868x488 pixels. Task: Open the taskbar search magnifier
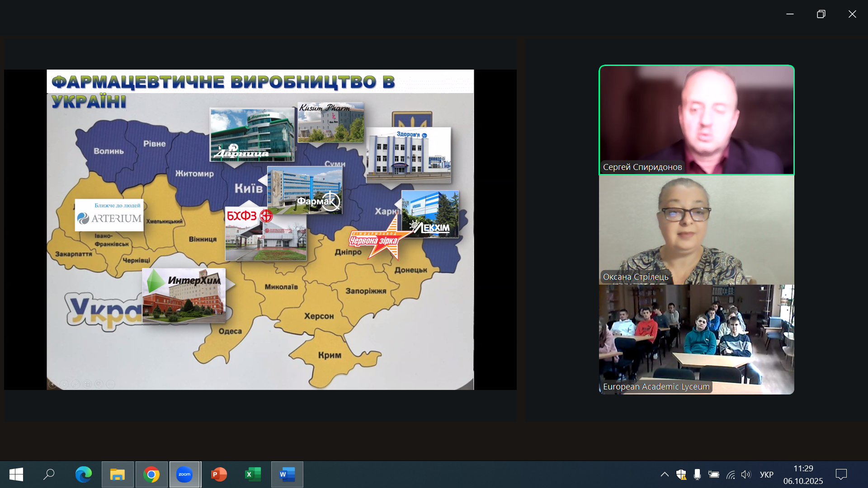click(x=49, y=474)
